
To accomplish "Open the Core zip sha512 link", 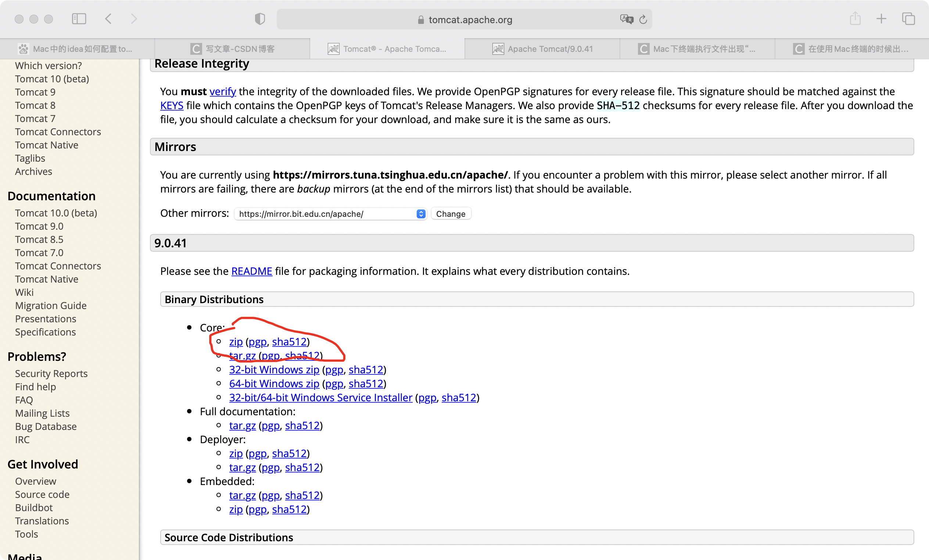I will [289, 342].
